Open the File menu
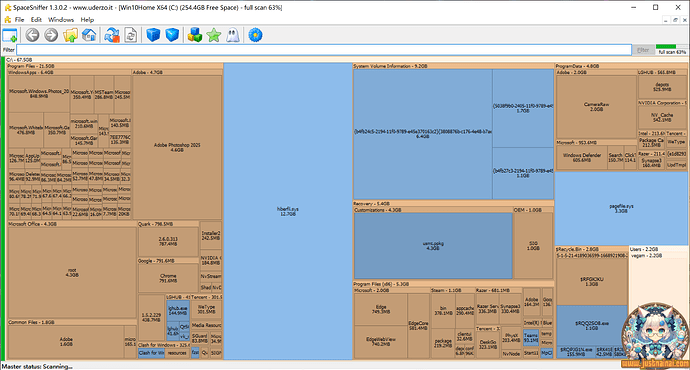 click(x=19, y=19)
